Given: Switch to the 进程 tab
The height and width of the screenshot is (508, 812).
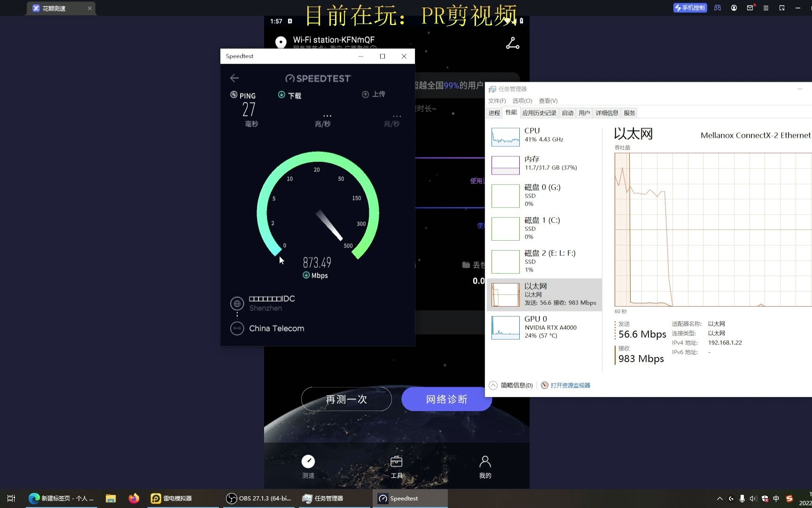Looking at the screenshot, I should point(494,113).
